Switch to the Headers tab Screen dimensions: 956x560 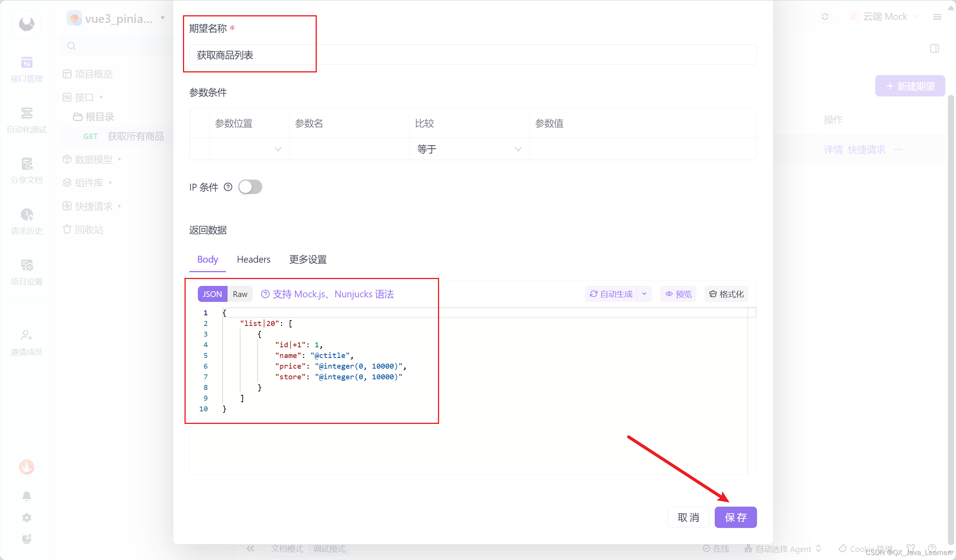point(253,259)
